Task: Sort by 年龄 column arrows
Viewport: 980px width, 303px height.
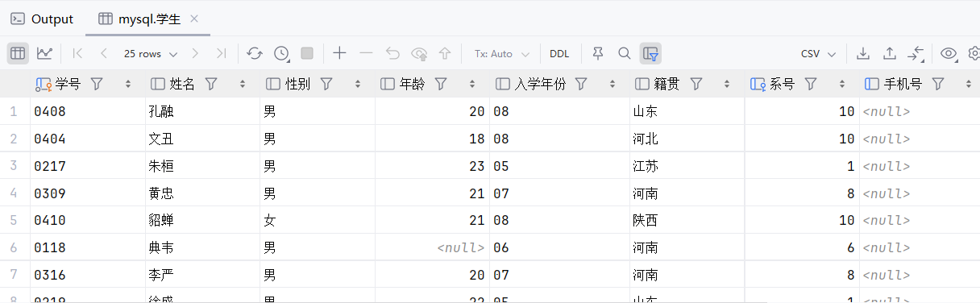Action: [473, 84]
